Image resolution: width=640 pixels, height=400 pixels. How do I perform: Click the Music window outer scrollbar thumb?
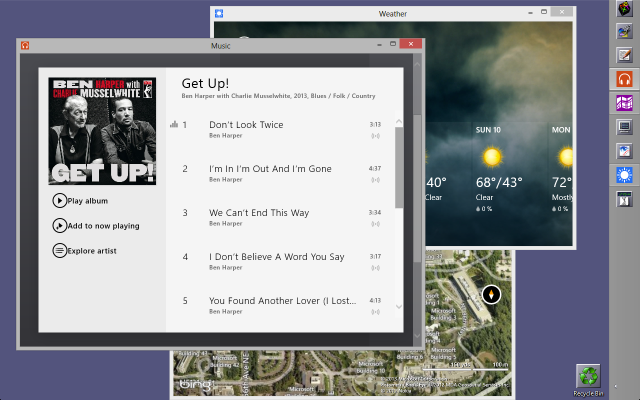tap(417, 188)
